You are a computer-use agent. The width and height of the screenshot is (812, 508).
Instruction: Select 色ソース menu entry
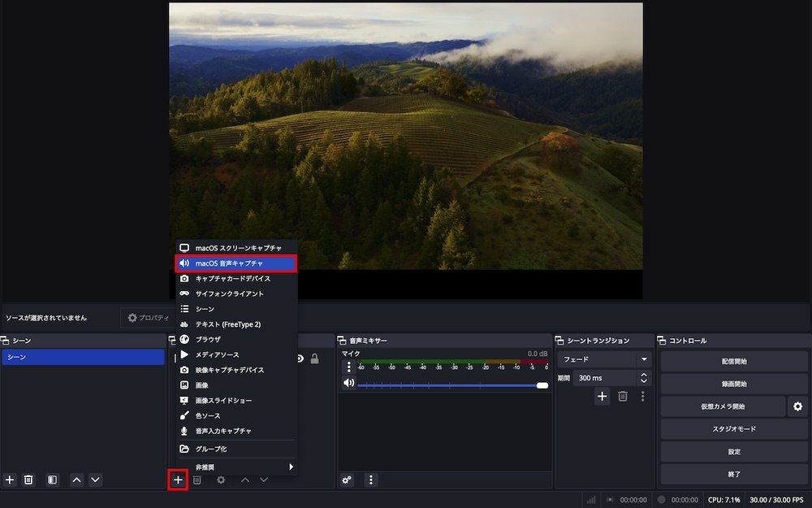(x=236, y=415)
